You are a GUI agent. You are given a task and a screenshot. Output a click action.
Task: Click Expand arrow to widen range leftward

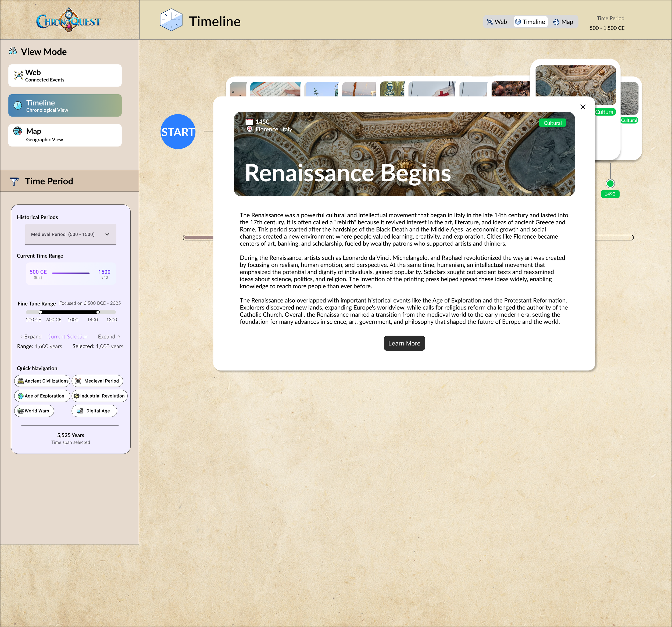click(30, 337)
